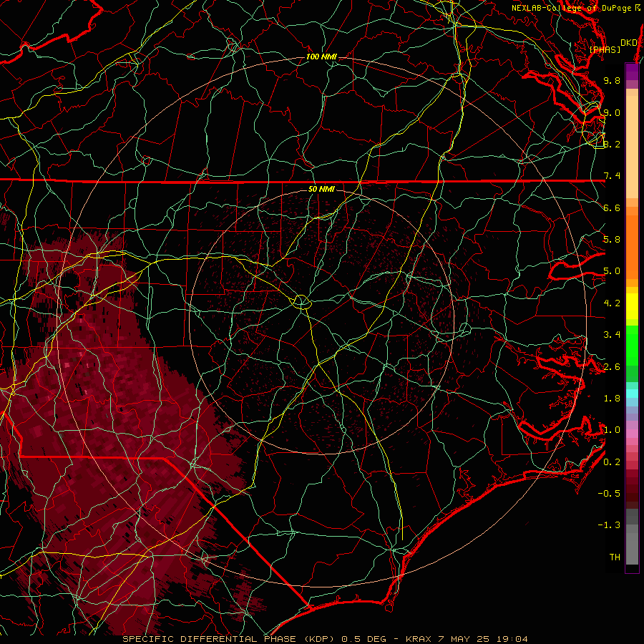Click the 5.0 value on color scale
The image size is (644, 644).
(612, 271)
